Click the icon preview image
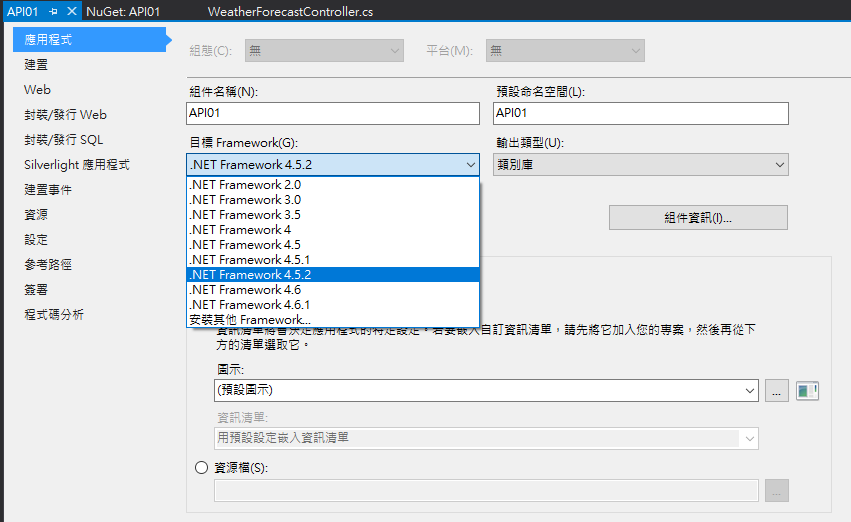Image resolution: width=851 pixels, height=522 pixels. 807,391
